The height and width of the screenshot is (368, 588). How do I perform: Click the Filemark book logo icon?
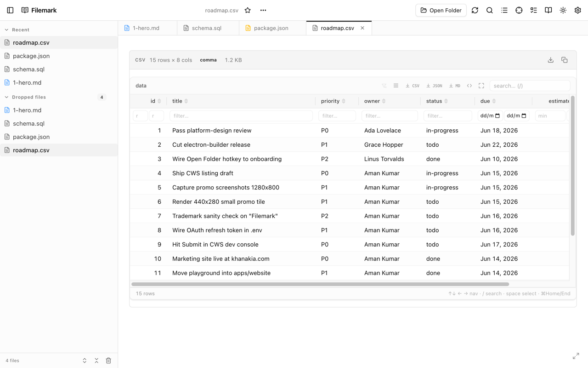[25, 10]
